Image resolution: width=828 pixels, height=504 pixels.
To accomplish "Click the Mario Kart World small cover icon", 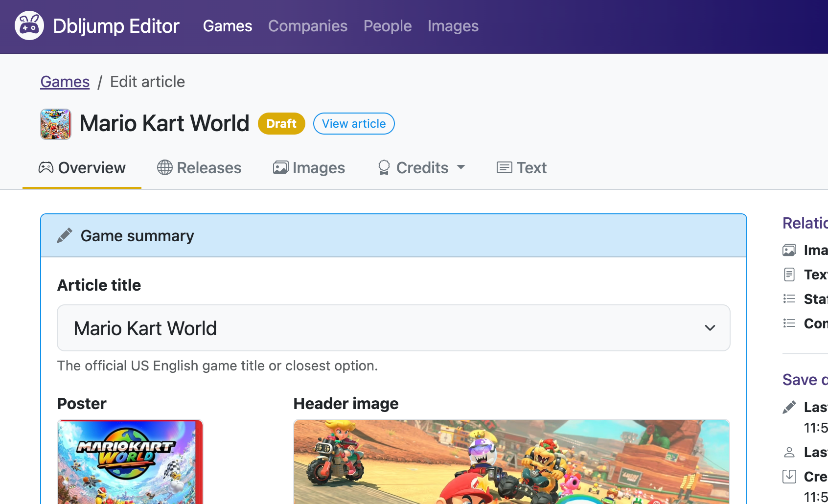I will [56, 124].
